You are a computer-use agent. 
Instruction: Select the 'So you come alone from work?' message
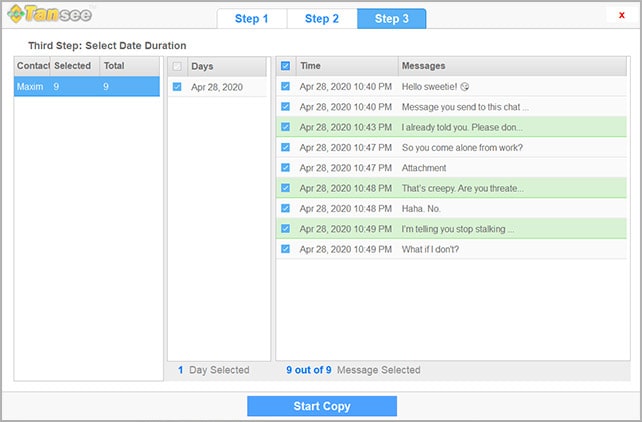coord(462,148)
